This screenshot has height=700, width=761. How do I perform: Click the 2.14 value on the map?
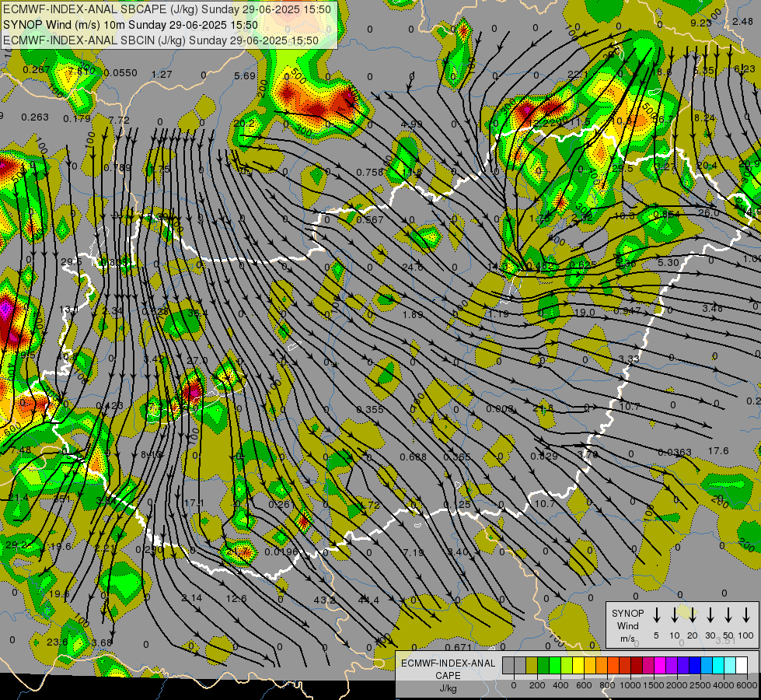coord(192,597)
